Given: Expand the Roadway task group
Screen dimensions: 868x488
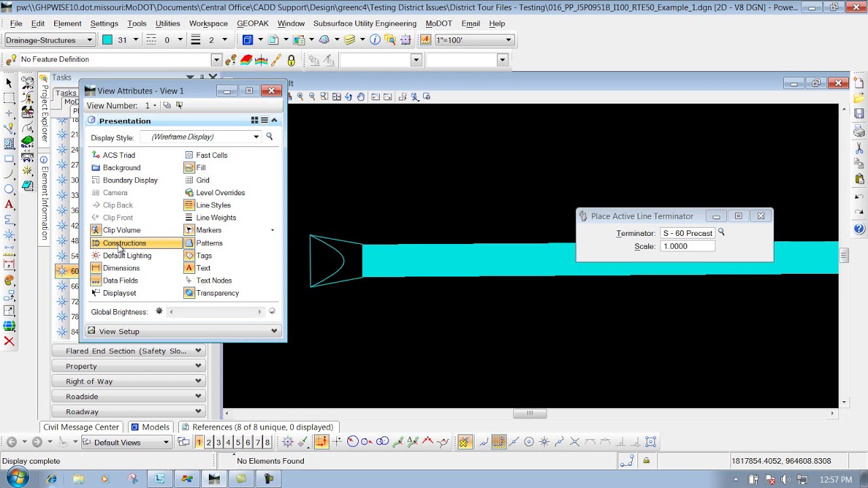Looking at the screenshot, I should 129,411.
